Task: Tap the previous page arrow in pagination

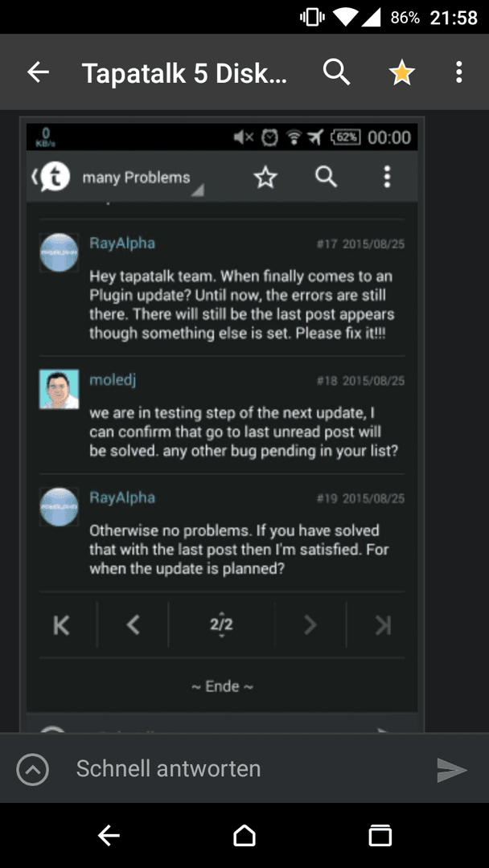Action: 133,625
